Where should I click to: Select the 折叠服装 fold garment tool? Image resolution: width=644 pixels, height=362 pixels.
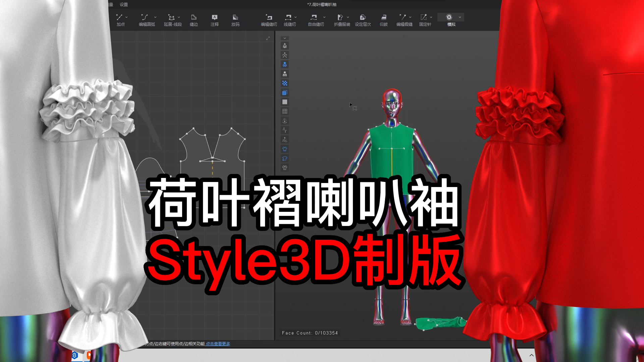tap(341, 20)
